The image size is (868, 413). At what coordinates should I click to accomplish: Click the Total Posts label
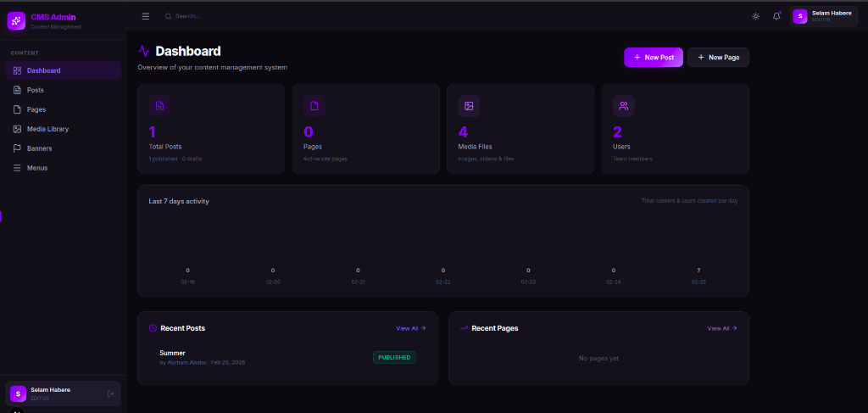point(165,147)
